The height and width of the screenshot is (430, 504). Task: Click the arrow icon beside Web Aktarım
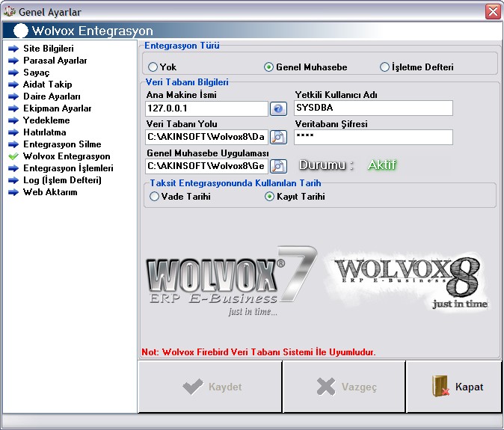pyautogui.click(x=13, y=192)
